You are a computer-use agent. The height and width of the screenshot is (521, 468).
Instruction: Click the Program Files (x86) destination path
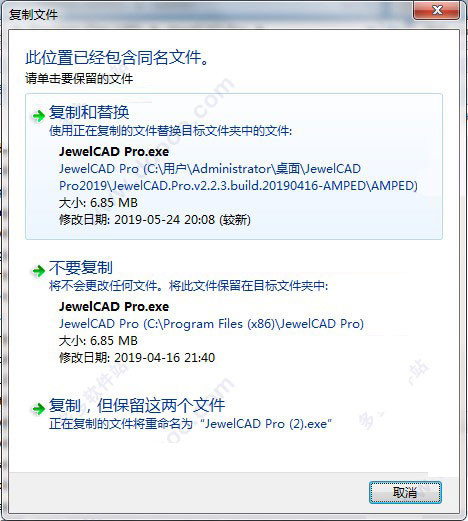[x=211, y=324]
